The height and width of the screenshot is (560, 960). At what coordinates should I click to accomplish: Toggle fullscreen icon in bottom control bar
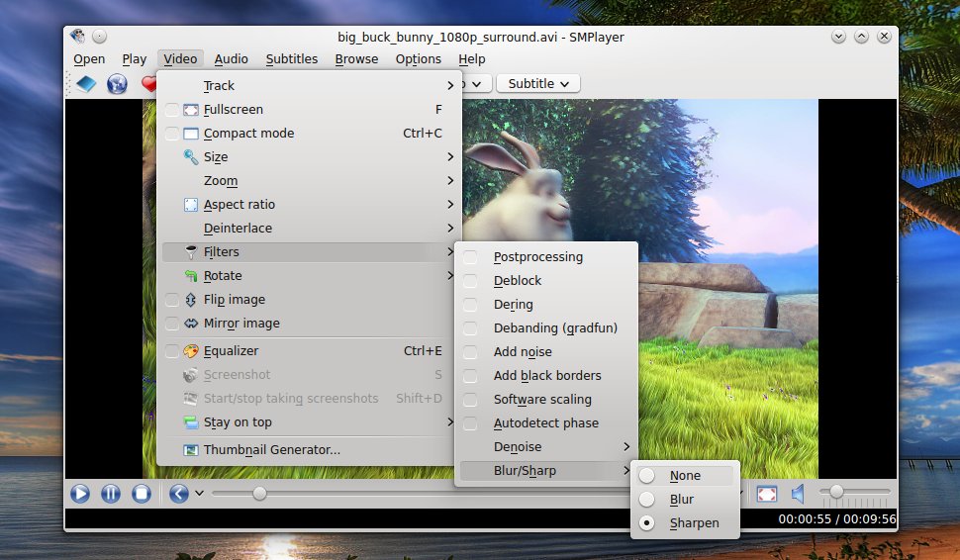point(767,494)
